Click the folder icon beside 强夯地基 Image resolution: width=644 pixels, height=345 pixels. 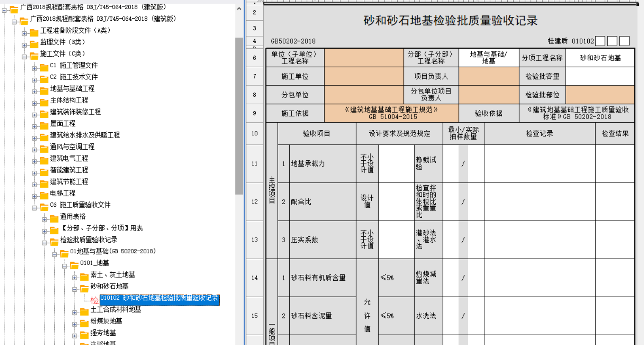pos(84,334)
